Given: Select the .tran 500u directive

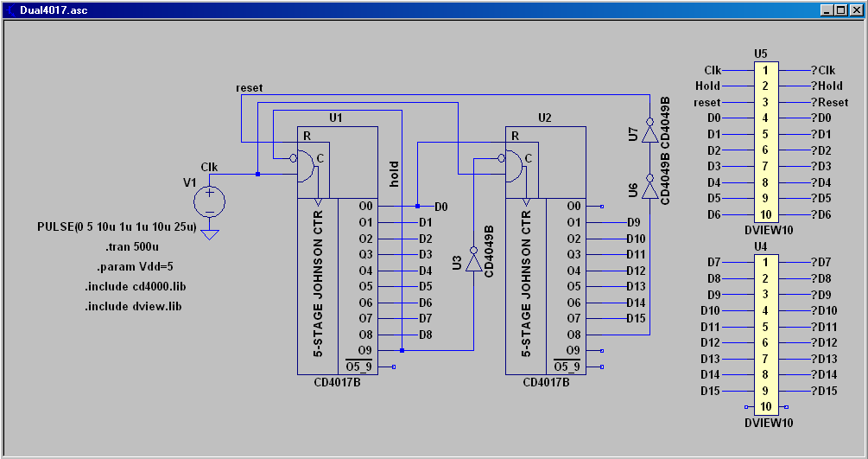Looking at the screenshot, I should (x=132, y=246).
